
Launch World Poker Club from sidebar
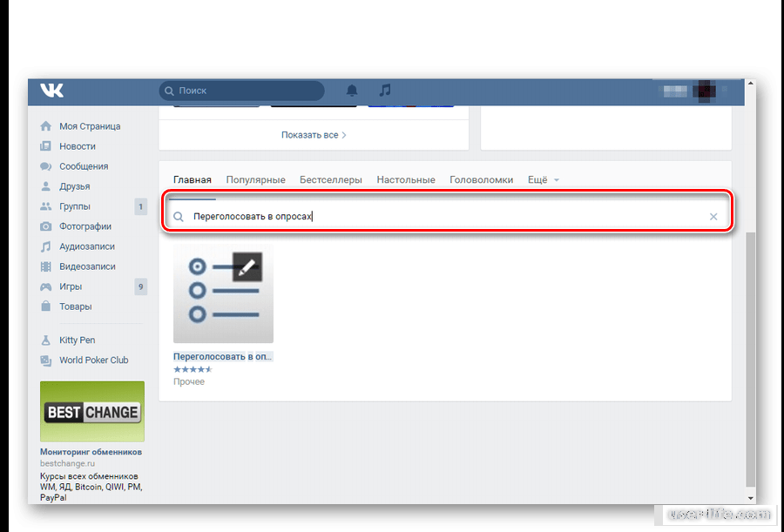[x=94, y=360]
